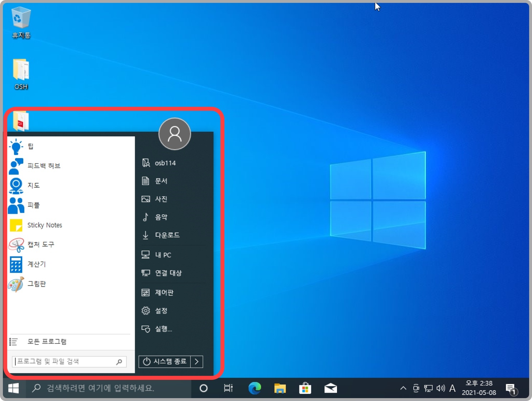
Task: Expand shutdown options arrow next to 시스템 종료
Action: coord(197,362)
